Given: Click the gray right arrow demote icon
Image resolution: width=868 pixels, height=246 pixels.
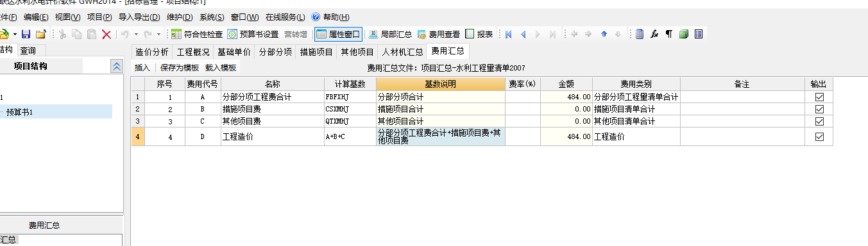Looking at the screenshot, I should pyautogui.click(x=588, y=34).
